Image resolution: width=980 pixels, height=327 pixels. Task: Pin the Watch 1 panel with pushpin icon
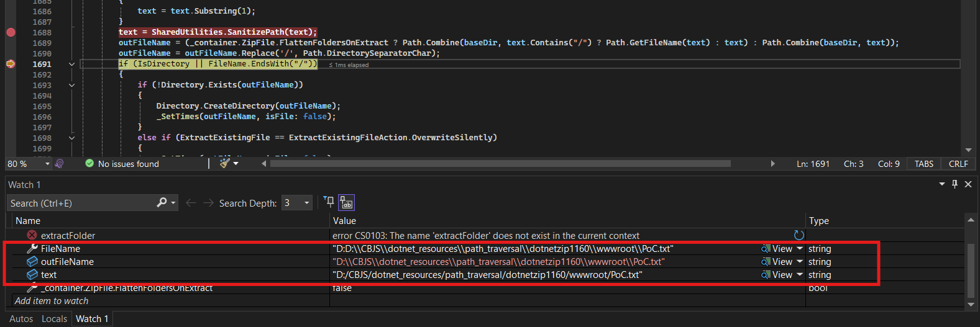click(955, 184)
